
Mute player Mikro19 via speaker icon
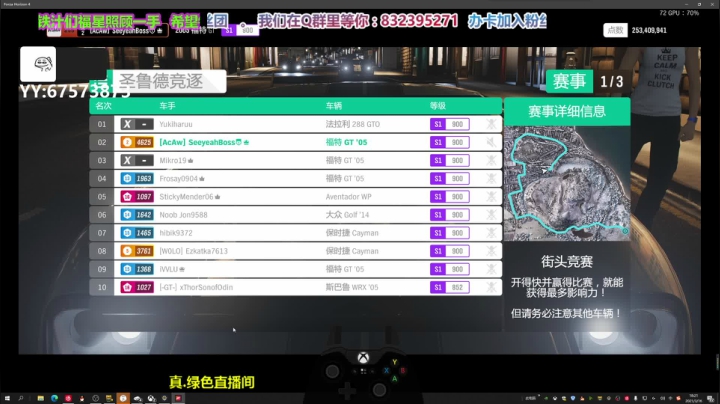click(491, 160)
